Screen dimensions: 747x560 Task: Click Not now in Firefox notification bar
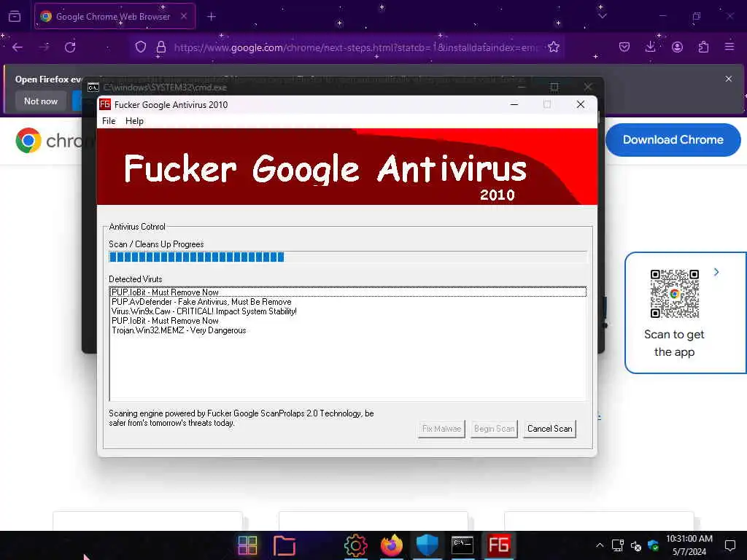[x=41, y=101]
